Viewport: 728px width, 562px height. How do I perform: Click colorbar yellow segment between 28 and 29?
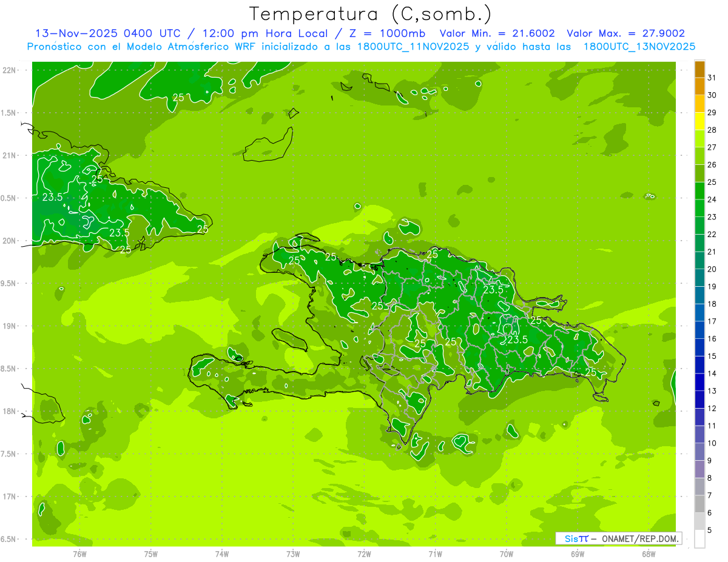(699, 121)
